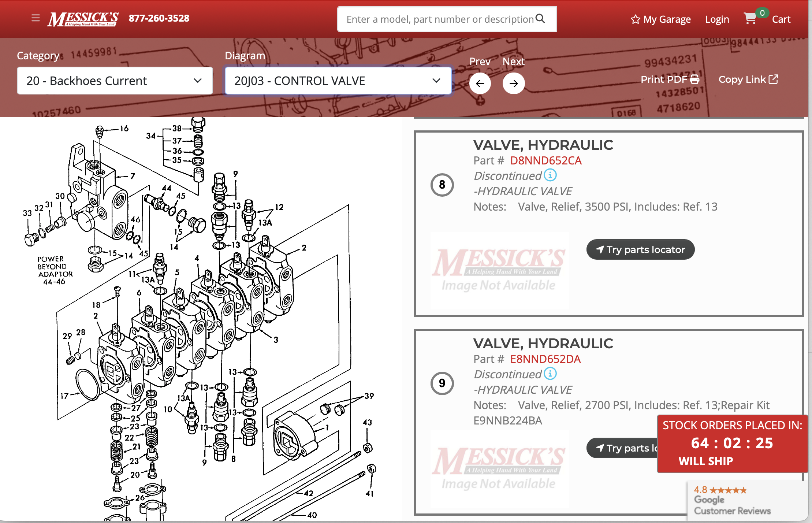The image size is (812, 523).
Task: Click diagram callout number 43
Action: pos(367,422)
